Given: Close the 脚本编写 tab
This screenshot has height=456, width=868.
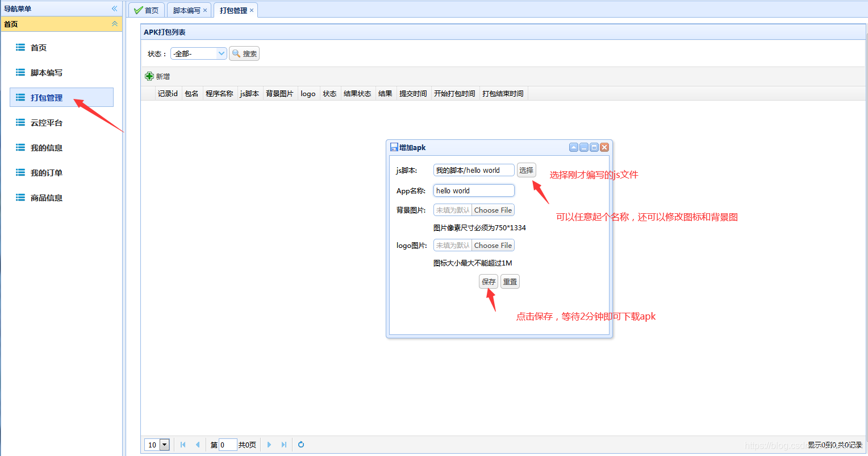Looking at the screenshot, I should (205, 10).
